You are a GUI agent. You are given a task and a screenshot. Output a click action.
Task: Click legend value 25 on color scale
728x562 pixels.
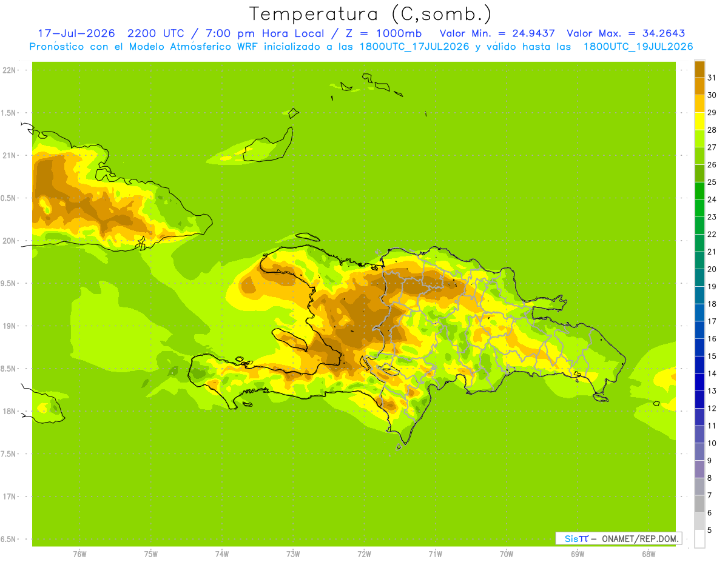pyautogui.click(x=712, y=182)
